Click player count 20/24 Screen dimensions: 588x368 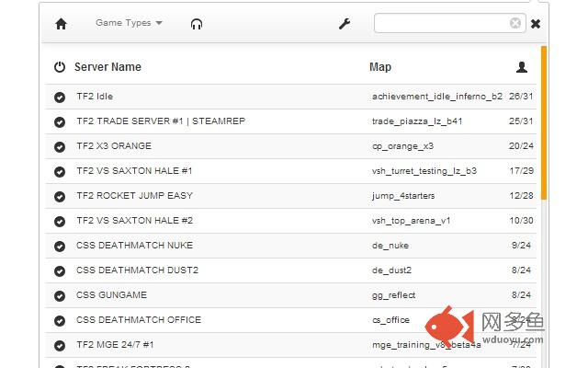click(521, 145)
